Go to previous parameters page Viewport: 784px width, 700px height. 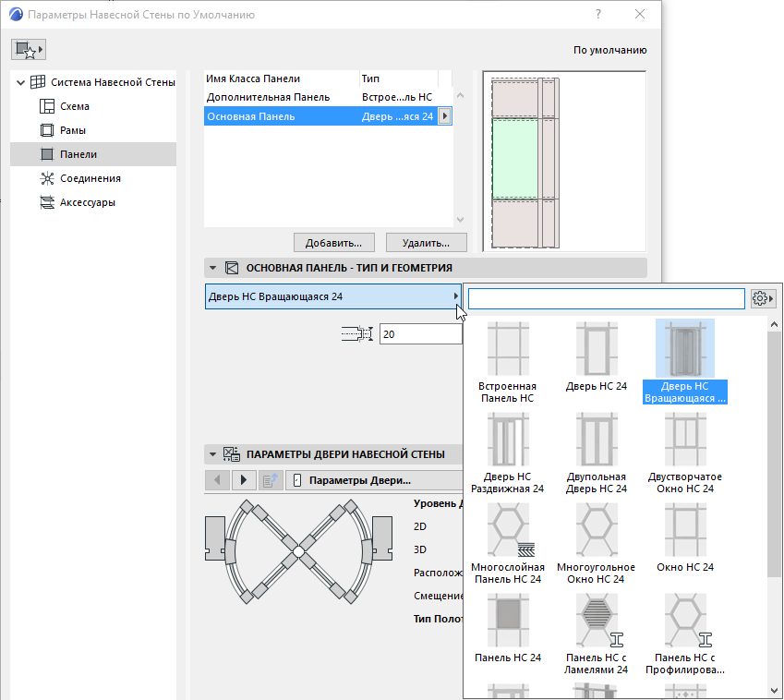(218, 480)
